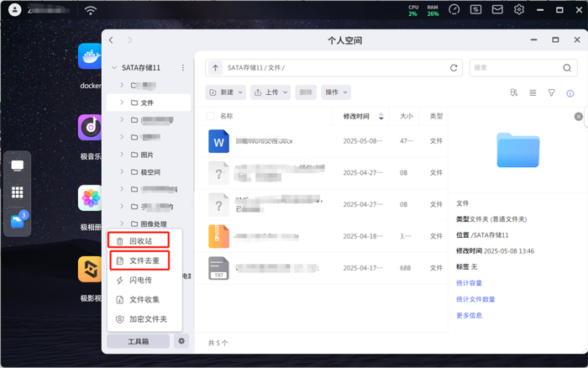Open the 操作 dropdown
This screenshot has height=368, width=588.
336,92
